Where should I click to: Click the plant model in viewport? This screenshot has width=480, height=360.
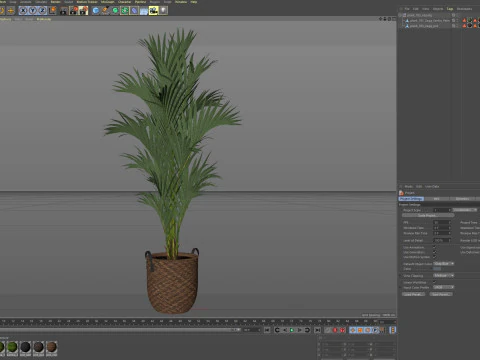click(172, 170)
